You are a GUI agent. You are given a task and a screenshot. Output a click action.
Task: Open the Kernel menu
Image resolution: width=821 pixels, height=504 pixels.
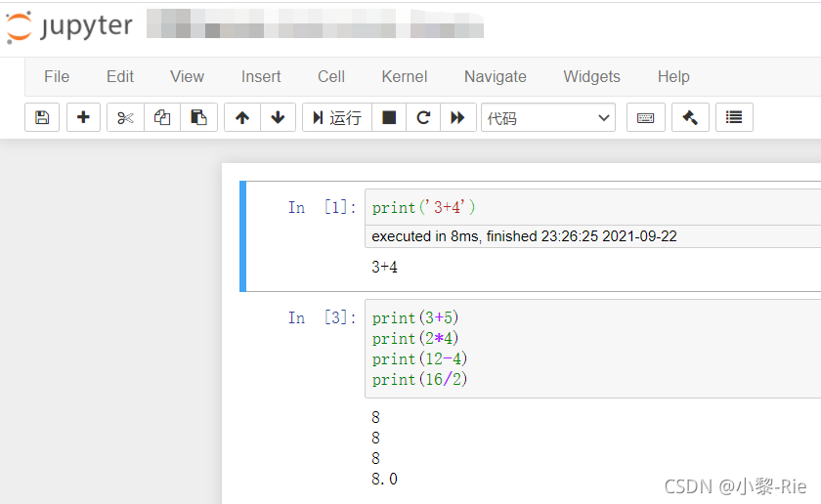click(405, 76)
